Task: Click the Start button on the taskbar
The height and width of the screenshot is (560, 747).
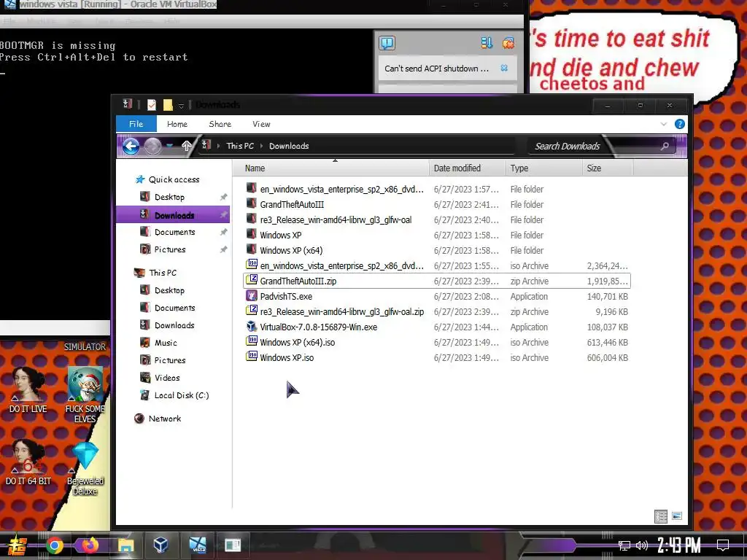Action: pos(18,545)
